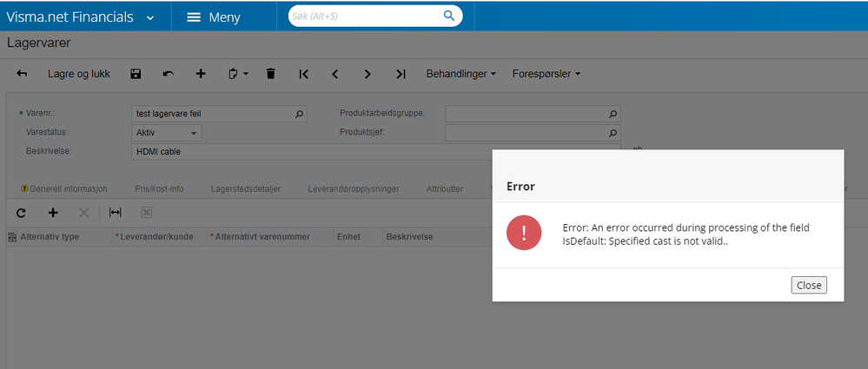Go to last record icon
The height and width of the screenshot is (369, 868).
point(401,74)
